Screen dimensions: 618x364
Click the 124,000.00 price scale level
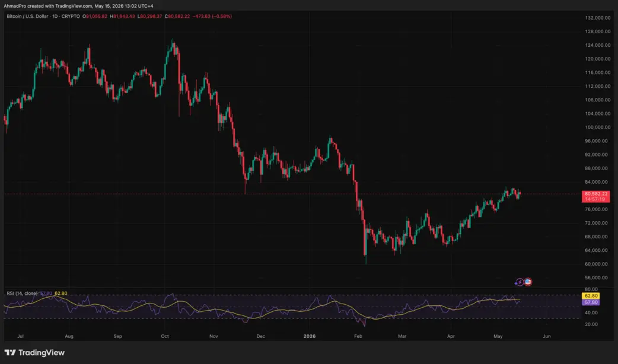[x=597, y=45]
